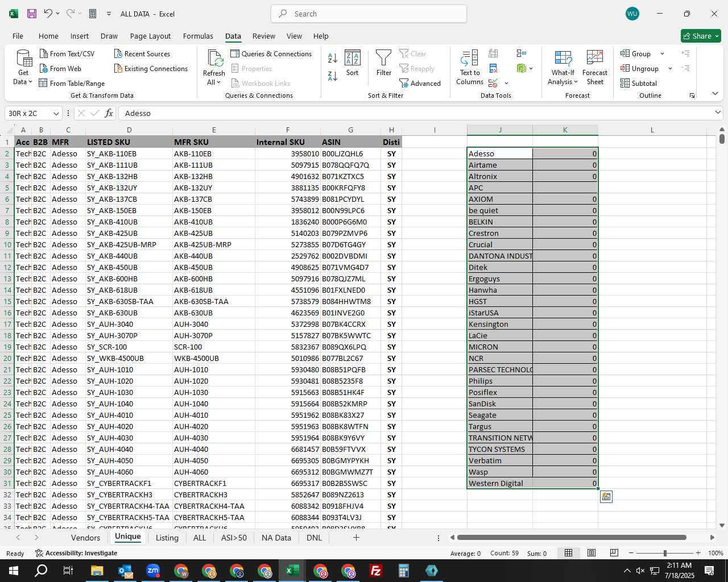This screenshot has width=728, height=582.
Task: Click the Subtotal outline icon
Action: point(639,83)
